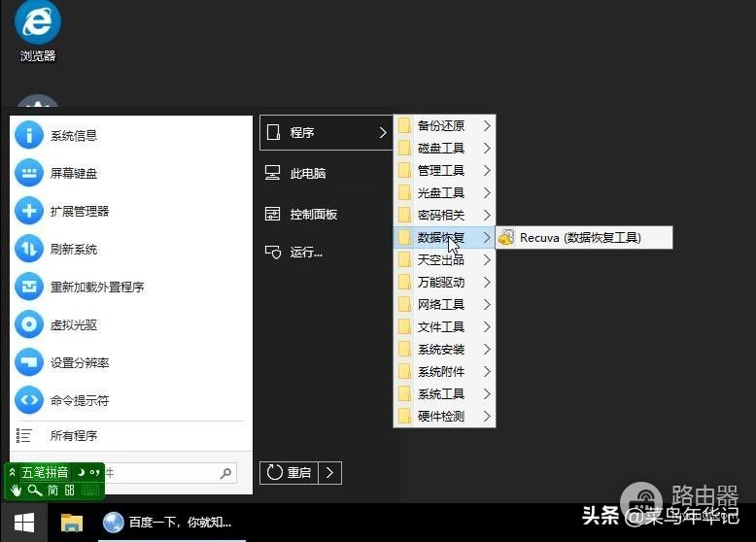Viewport: 756px width, 542px height.
Task: Click the start menu search box
Action: point(165,473)
